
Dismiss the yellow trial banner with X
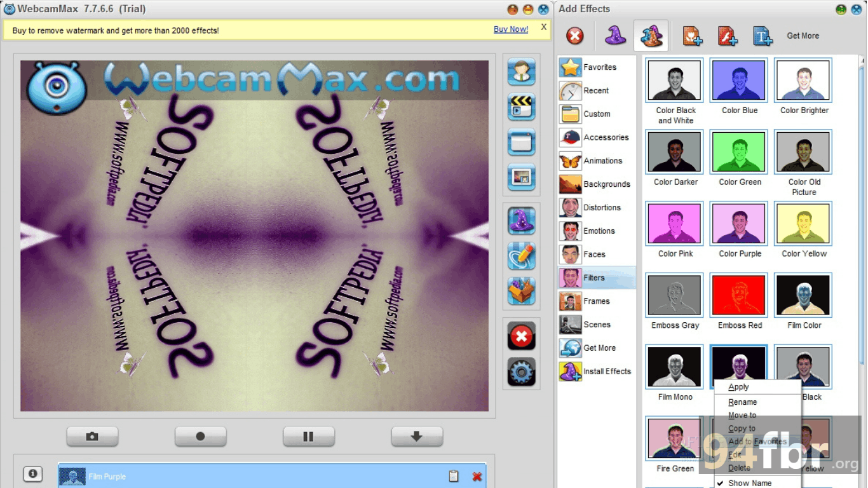543,27
